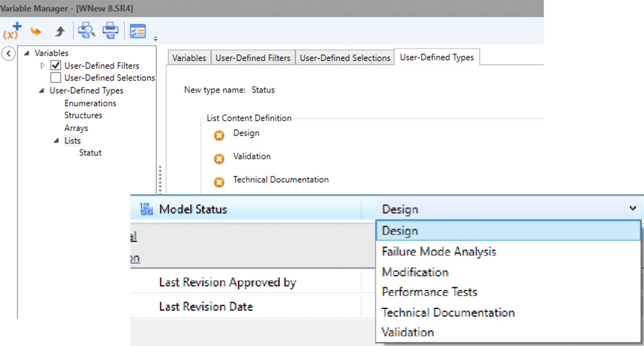Image resolution: width=644 pixels, height=346 pixels.
Task: Select the Variables root tree label
Action: coord(51,53)
